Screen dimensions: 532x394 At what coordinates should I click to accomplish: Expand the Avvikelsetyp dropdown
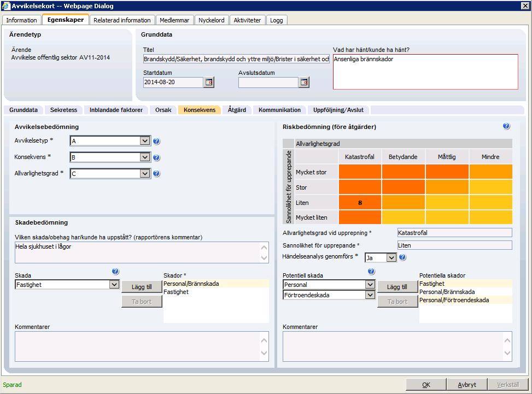(145, 141)
